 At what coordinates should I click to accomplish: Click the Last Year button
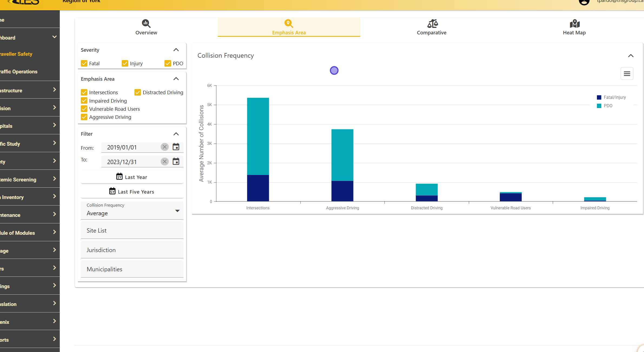(x=132, y=177)
